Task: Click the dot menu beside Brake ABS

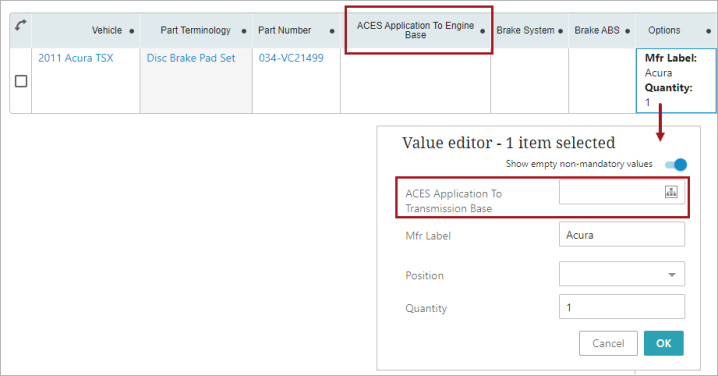Action: pyautogui.click(x=627, y=31)
